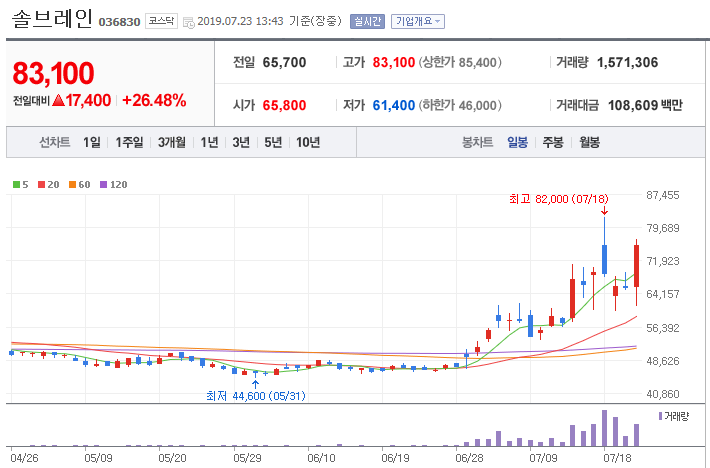Viewport: 710px width, 468px height.
Task: Click the 봉차트 label
Action: (477, 143)
